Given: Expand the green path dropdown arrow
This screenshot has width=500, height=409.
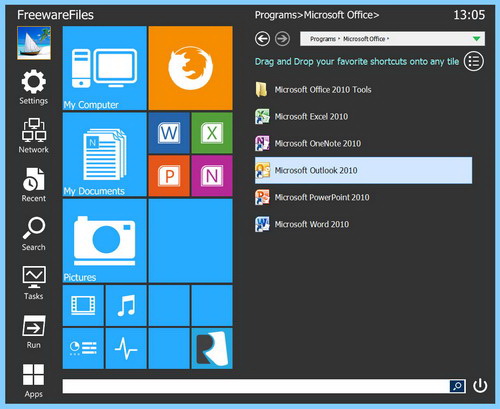Looking at the screenshot, I should point(476,39).
